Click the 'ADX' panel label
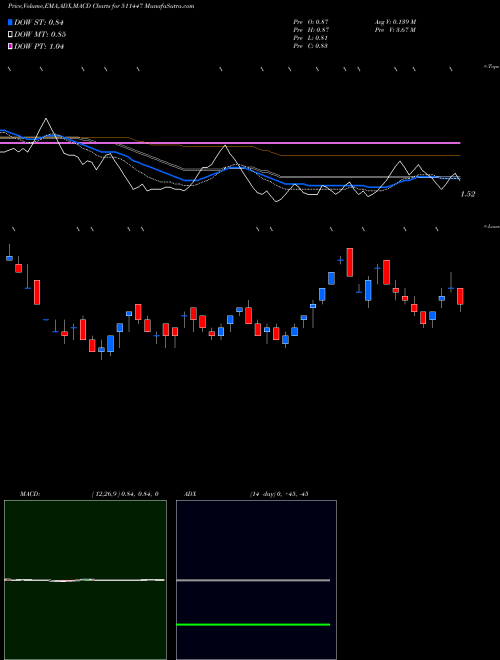Viewport: 500px width, 660px height. pos(190,494)
